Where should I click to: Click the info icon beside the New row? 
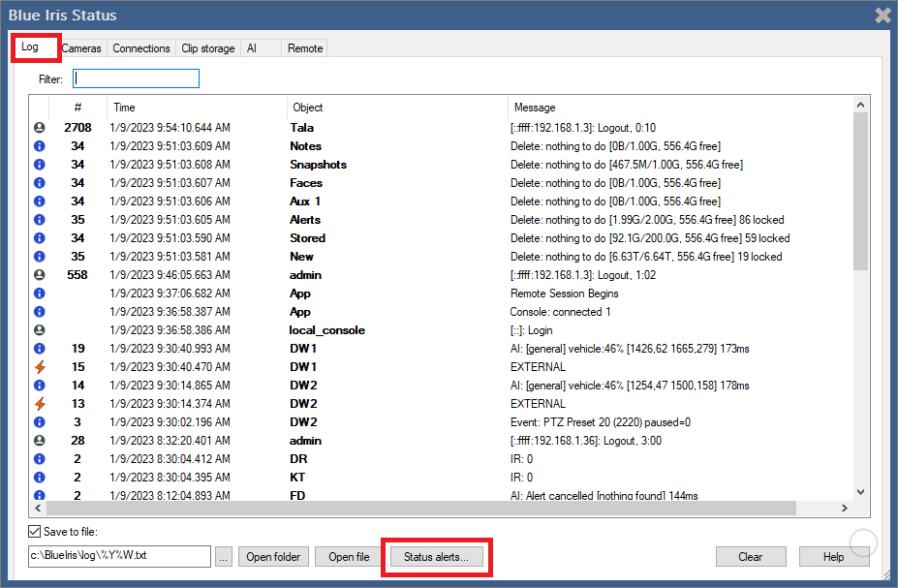point(39,257)
